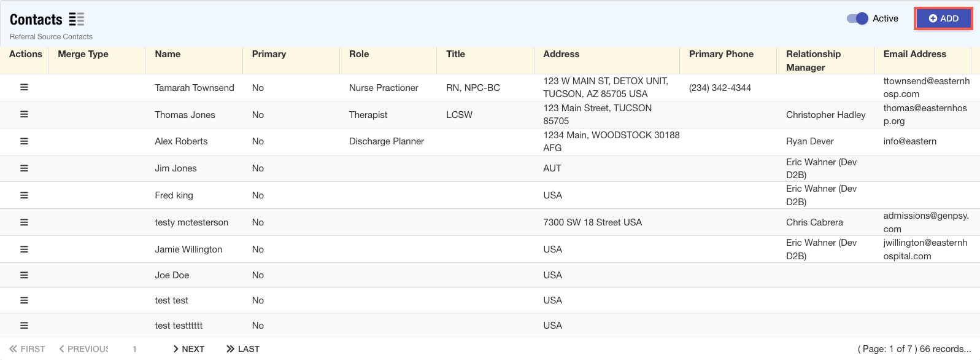Open actions menu for Joe Doe
Viewport: 980px width, 360px height.
click(24, 275)
